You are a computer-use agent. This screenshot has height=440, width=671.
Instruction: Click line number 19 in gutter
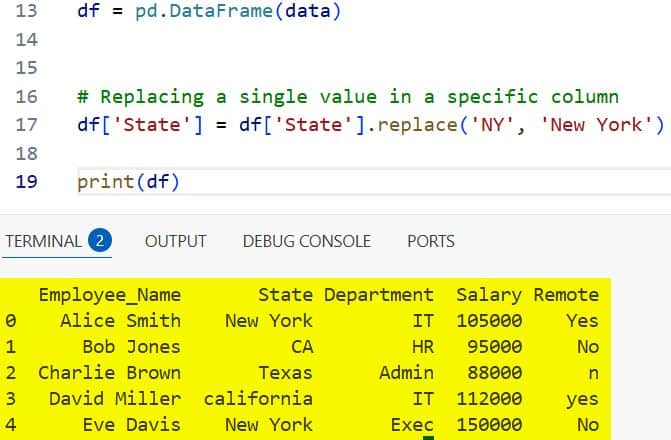(27, 181)
